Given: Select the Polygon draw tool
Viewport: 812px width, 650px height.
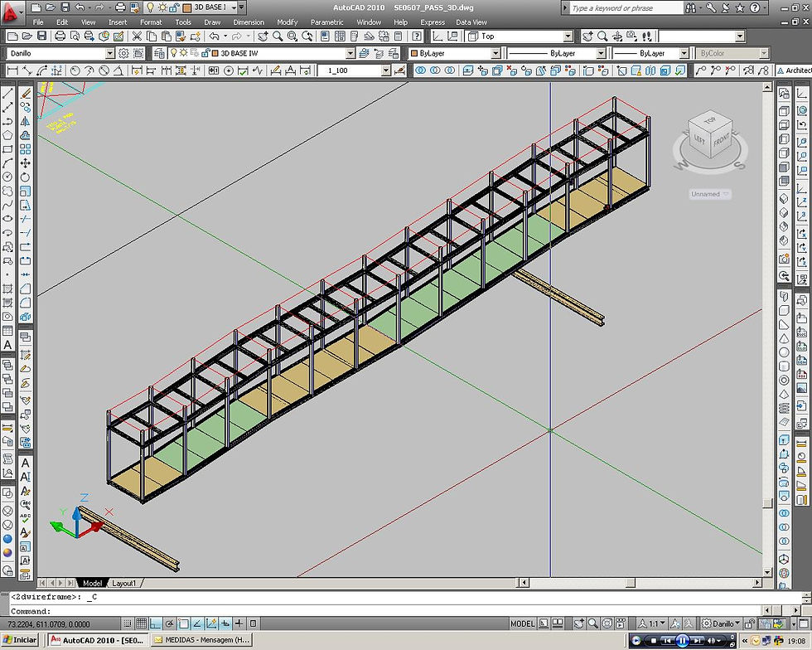Looking at the screenshot, I should 7,135.
